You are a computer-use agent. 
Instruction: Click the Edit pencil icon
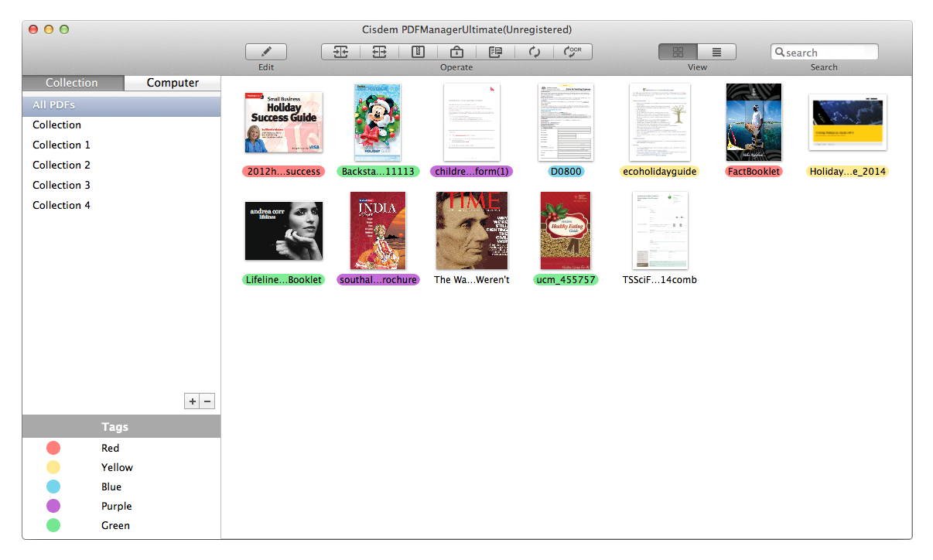point(265,51)
